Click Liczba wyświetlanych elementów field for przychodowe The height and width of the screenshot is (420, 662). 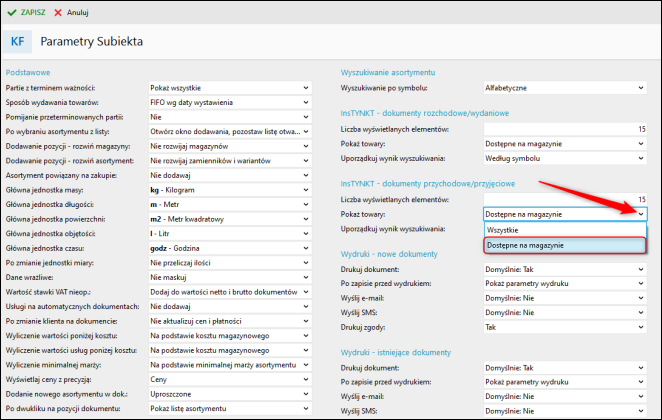coord(565,199)
